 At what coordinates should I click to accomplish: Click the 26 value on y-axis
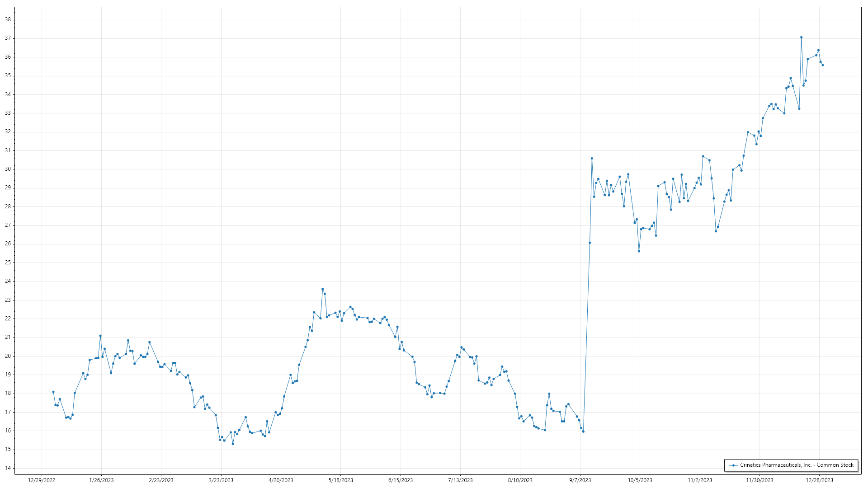pos(8,244)
